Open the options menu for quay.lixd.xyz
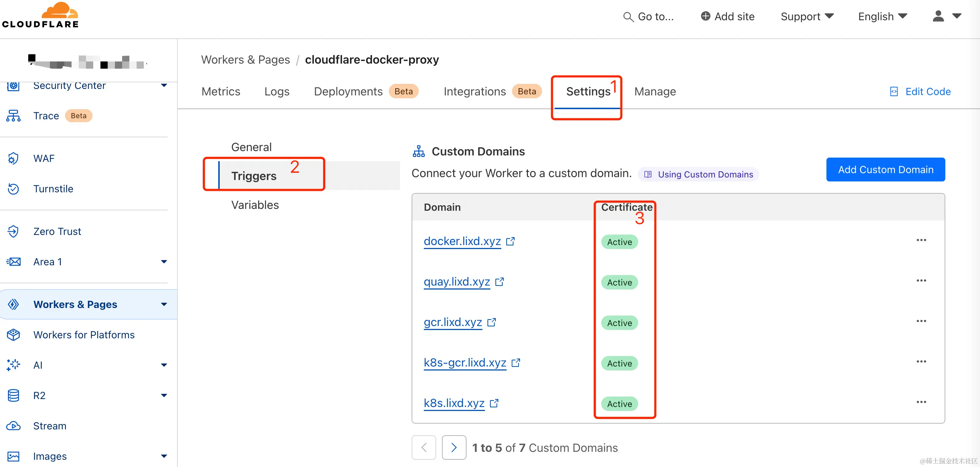This screenshot has height=467, width=980. [x=921, y=280]
